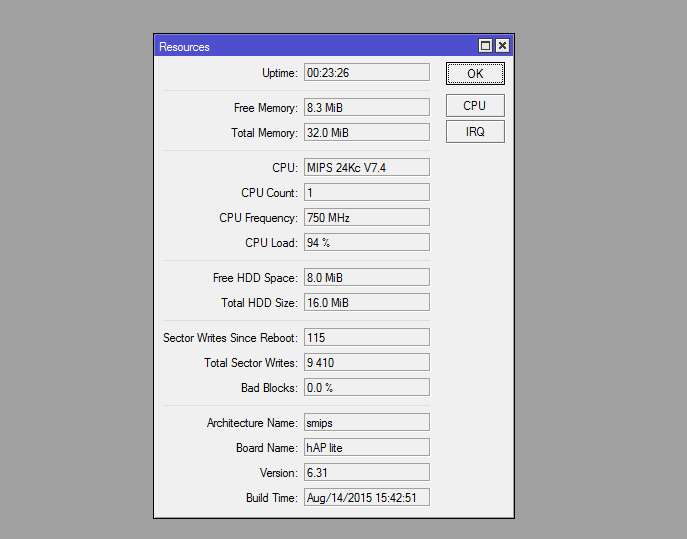Viewport: 687px width, 539px height.
Task: Click the OK button
Action: click(475, 73)
